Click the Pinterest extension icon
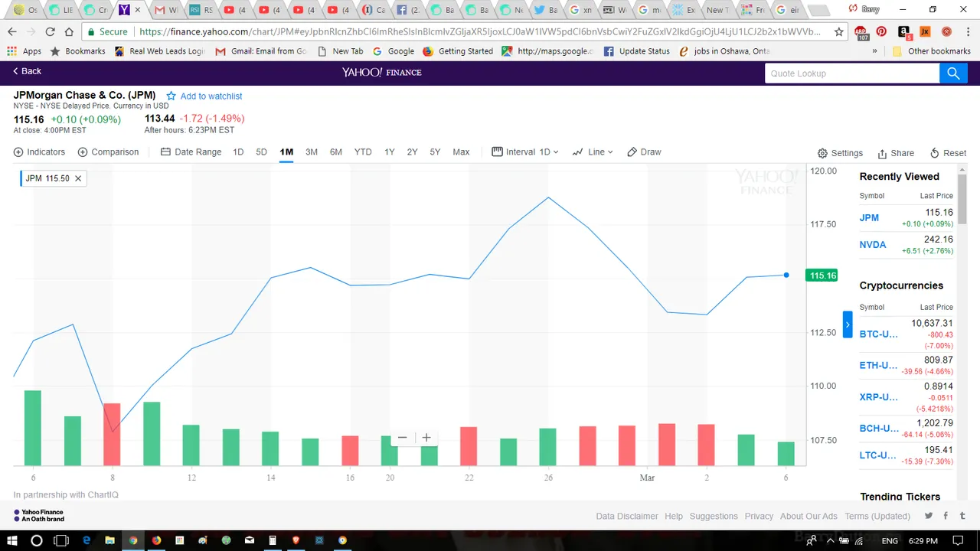The image size is (980, 551). point(882,32)
